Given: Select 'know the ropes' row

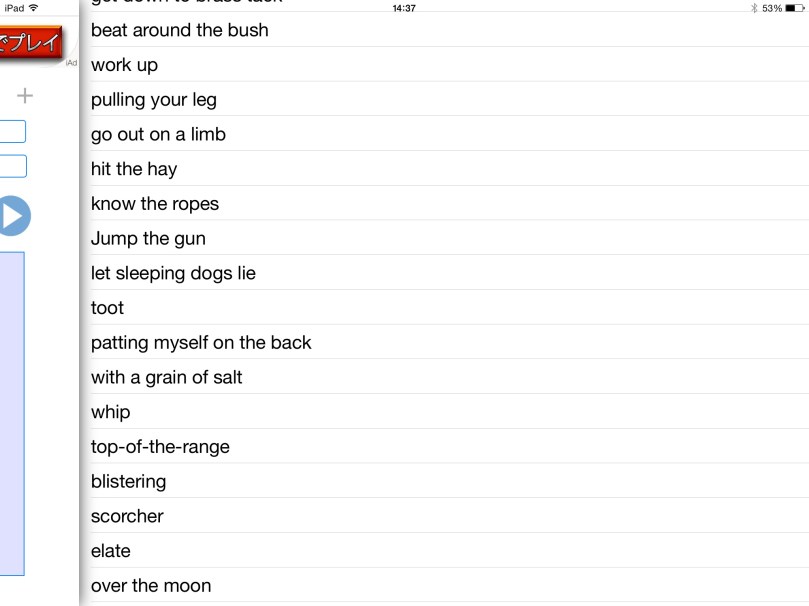Looking at the screenshot, I should click(155, 204).
